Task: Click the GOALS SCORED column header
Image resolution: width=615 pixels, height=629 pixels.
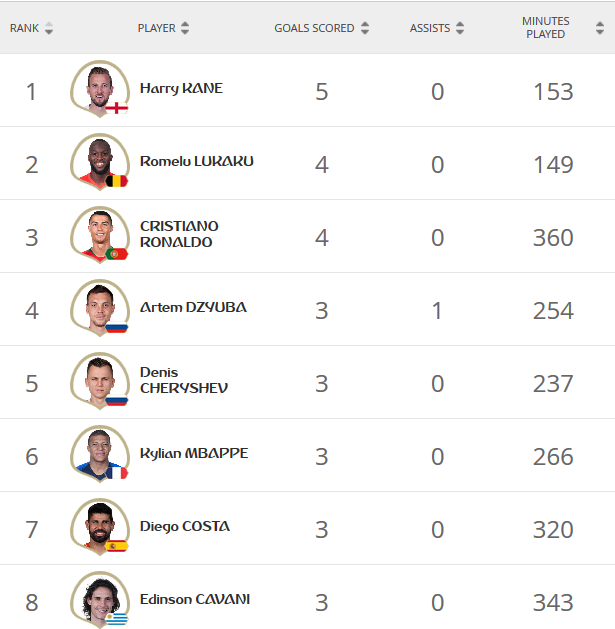Action: point(314,28)
